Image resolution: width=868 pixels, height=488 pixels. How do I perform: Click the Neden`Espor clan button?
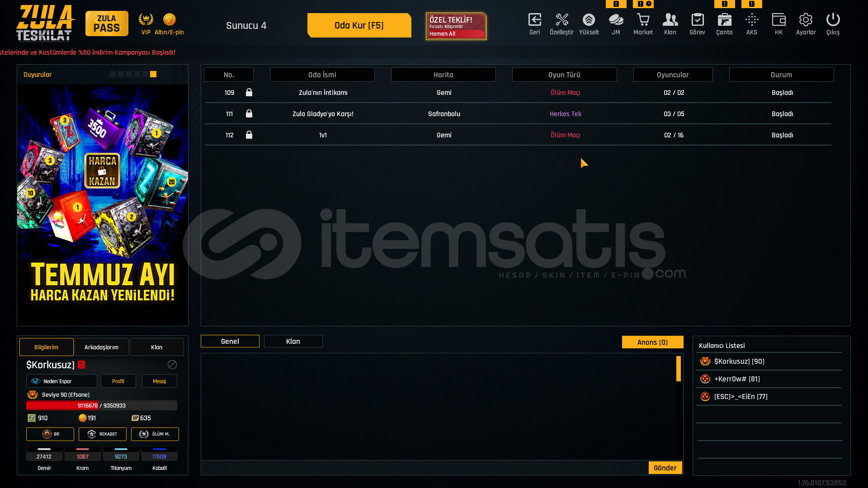coord(61,381)
